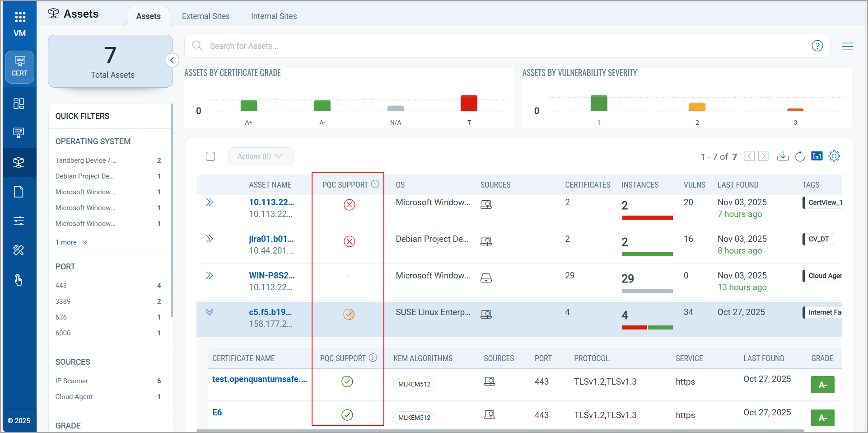The height and width of the screenshot is (433, 868).
Task: Click the CERT module icon in sidebar
Action: click(x=19, y=67)
